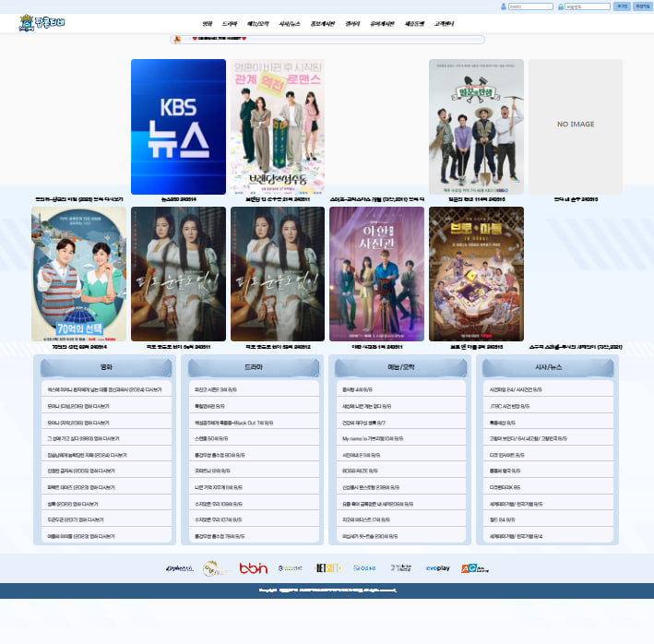Open the 70억의 선택 poster
Viewport: 654px width, 644px height.
coord(78,274)
